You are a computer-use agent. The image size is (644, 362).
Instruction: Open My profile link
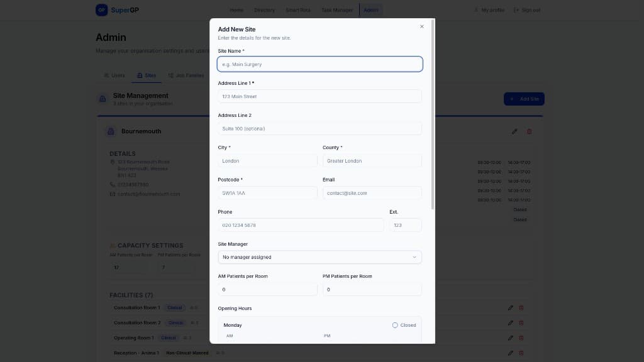point(489,10)
